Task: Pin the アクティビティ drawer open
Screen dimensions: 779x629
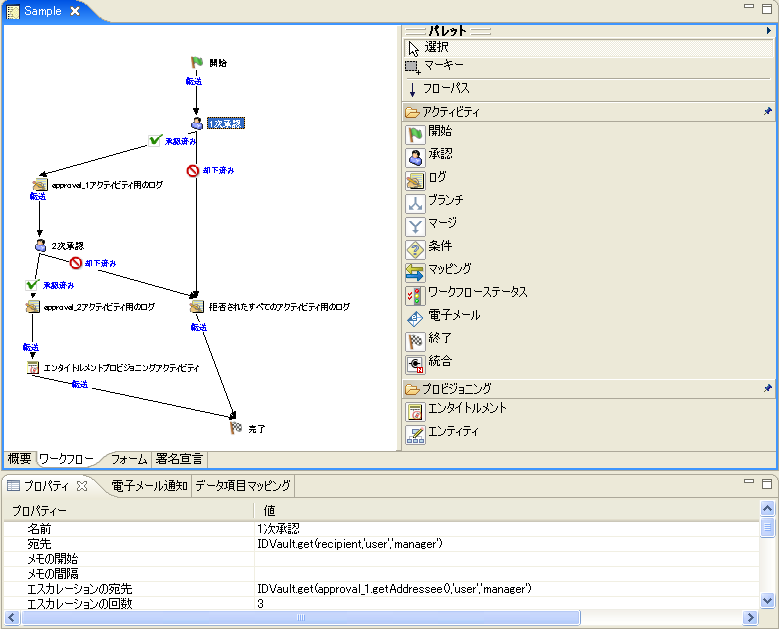Action: tap(768, 112)
